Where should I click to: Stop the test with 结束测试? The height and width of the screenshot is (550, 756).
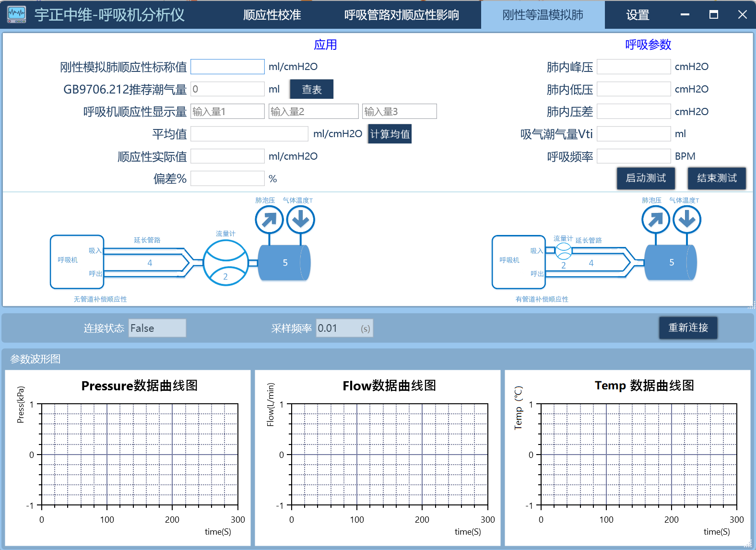coord(717,178)
